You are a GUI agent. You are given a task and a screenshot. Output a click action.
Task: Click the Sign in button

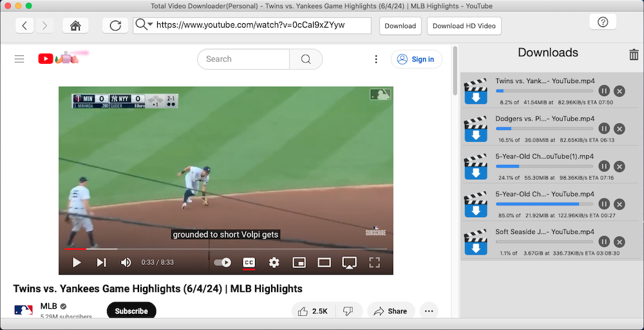(417, 59)
